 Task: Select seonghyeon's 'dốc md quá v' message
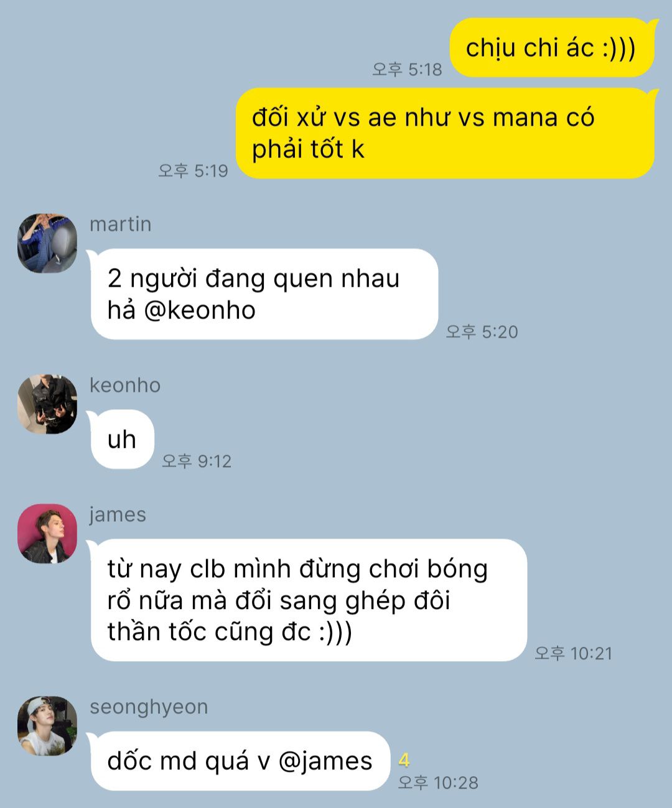pos(240,761)
